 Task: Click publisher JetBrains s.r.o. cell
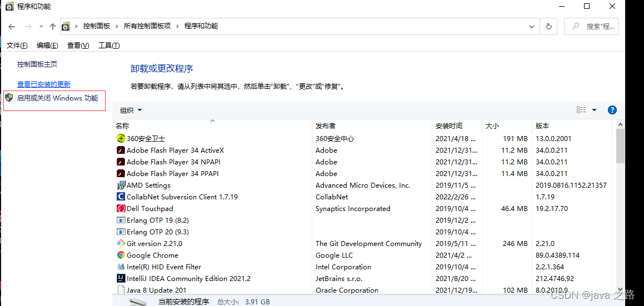[340, 278]
